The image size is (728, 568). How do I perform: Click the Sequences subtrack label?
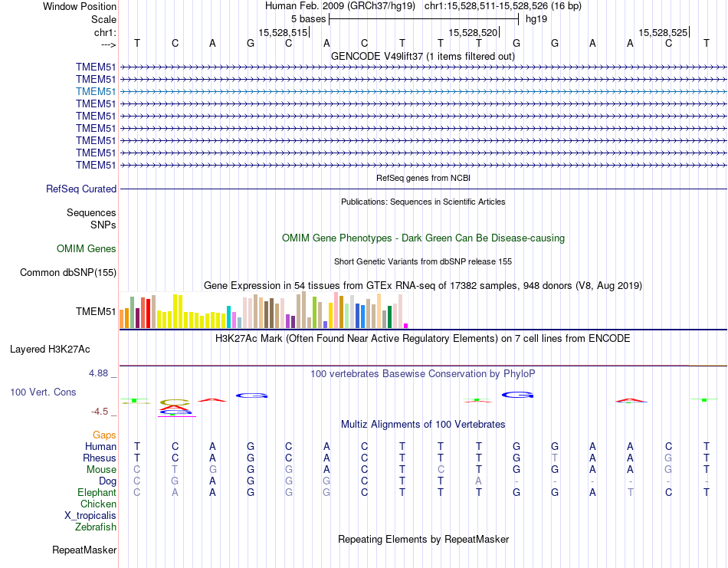point(91,212)
